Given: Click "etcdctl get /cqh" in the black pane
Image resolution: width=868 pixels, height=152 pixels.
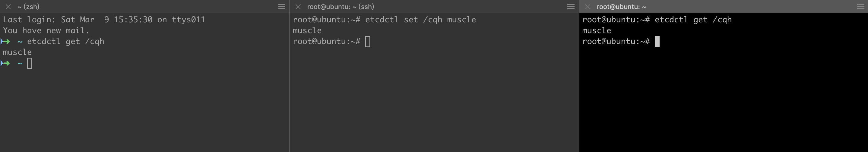Looking at the screenshot, I should point(693,20).
